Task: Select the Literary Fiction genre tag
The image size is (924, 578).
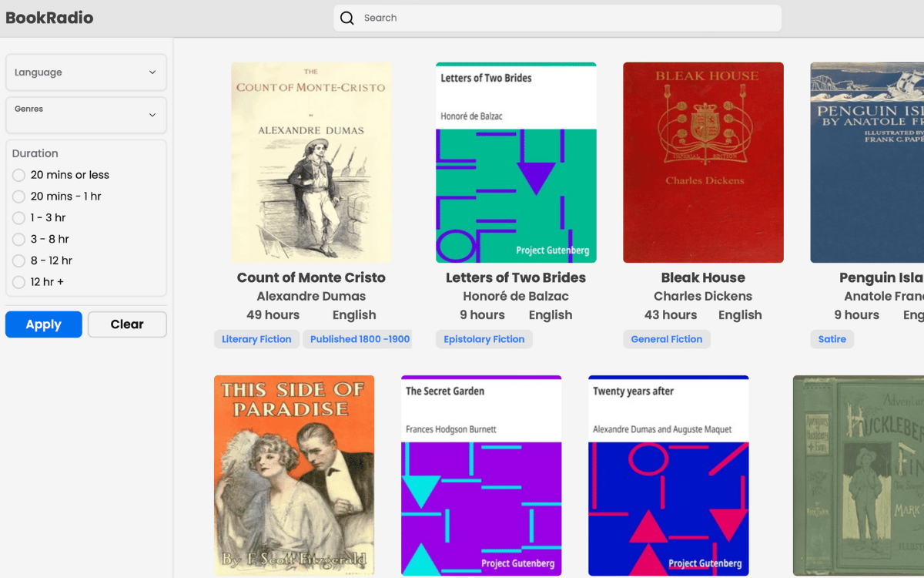Action: (x=256, y=339)
